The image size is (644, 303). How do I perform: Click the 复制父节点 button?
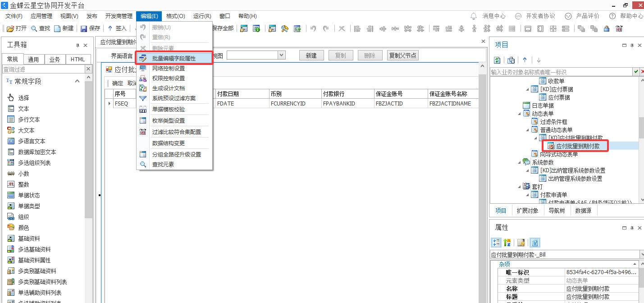click(403, 55)
